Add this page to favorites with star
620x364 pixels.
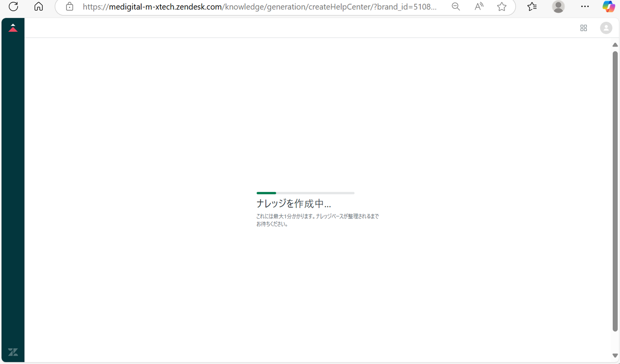click(502, 7)
